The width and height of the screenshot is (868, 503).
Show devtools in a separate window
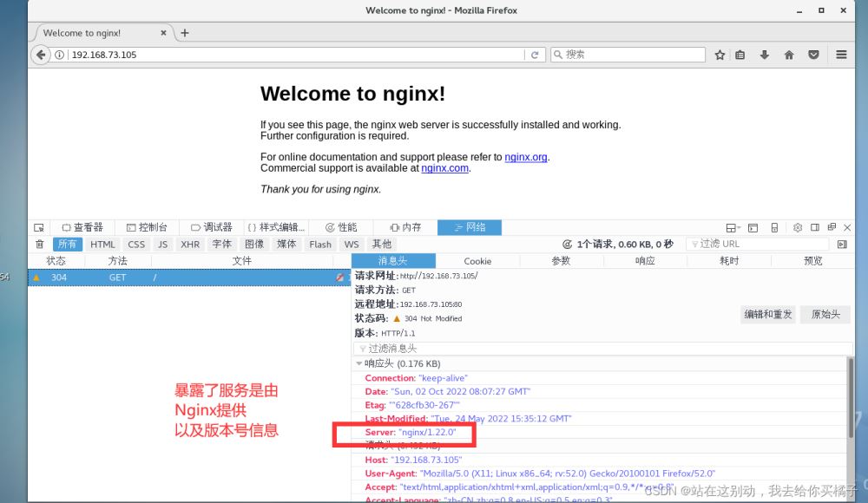pyautogui.click(x=832, y=227)
